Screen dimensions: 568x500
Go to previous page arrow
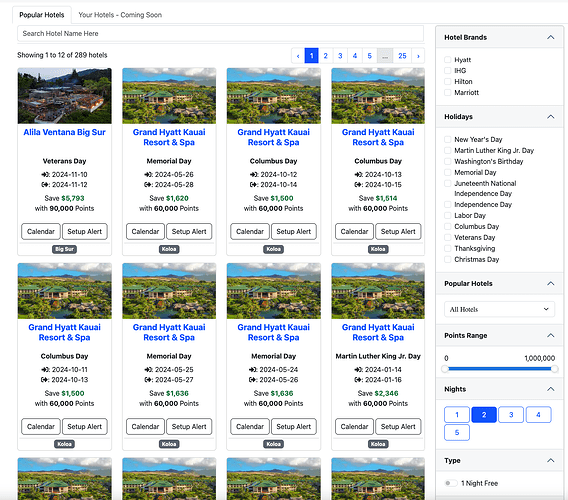(x=298, y=56)
